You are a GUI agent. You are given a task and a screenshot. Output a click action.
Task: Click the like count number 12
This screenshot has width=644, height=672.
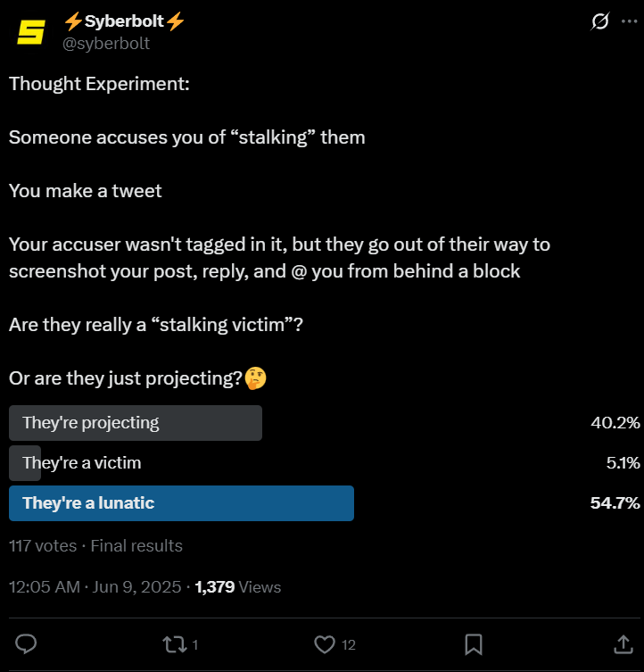(349, 645)
